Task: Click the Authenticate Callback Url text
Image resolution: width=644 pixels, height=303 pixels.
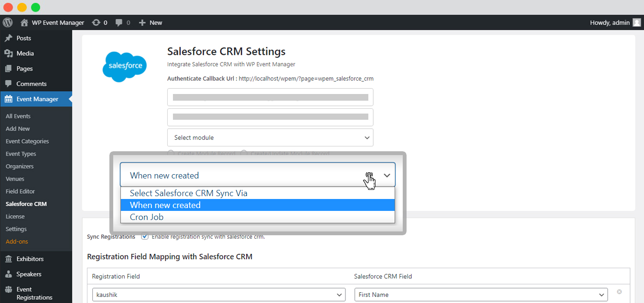Action: point(270,78)
